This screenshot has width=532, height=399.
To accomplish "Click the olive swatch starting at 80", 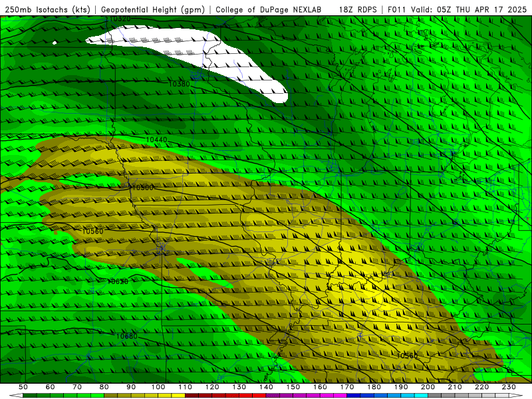I will [110, 396].
